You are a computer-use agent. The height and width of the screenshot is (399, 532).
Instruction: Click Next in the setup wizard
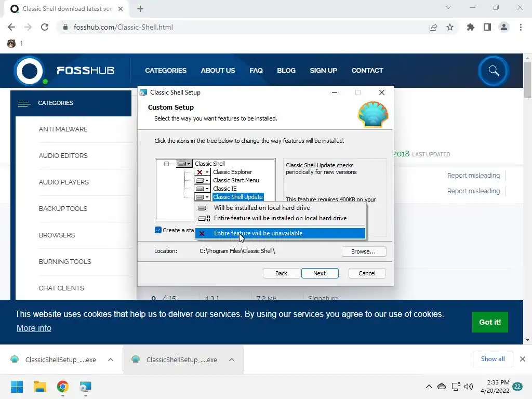pyautogui.click(x=320, y=273)
